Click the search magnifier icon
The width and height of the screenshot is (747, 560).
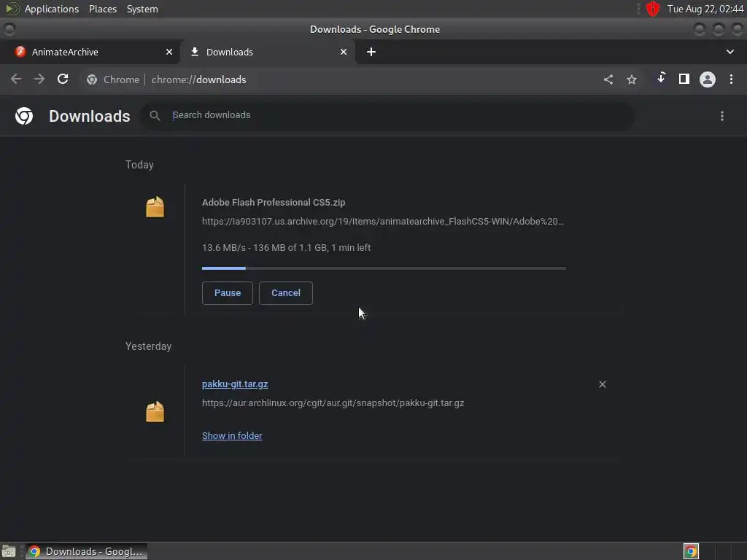pos(155,115)
